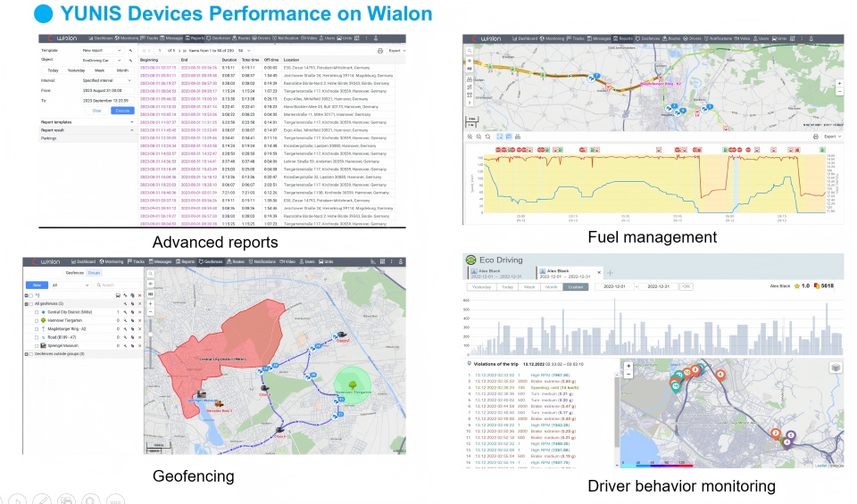Click chart zoom-in magnifier icon
The image size is (857, 504).
coord(470,136)
